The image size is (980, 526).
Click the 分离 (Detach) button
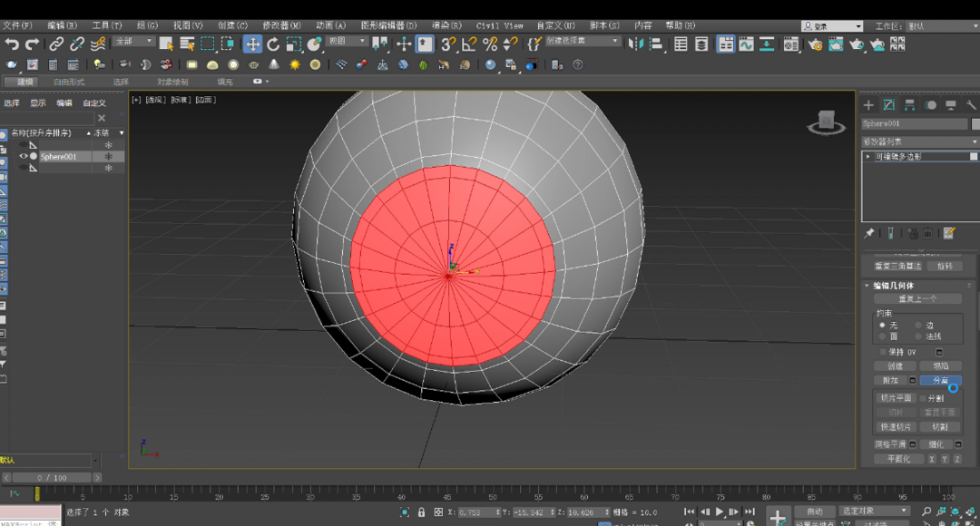(x=940, y=381)
